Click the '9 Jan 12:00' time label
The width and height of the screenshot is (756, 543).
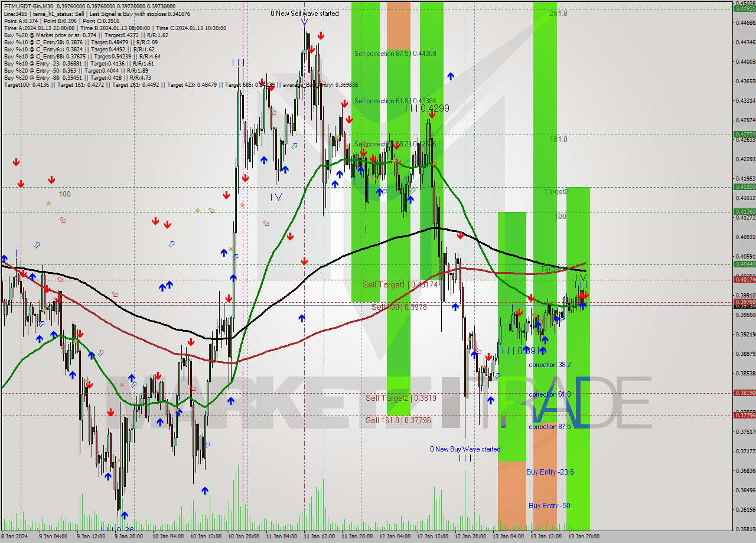[x=90, y=537]
